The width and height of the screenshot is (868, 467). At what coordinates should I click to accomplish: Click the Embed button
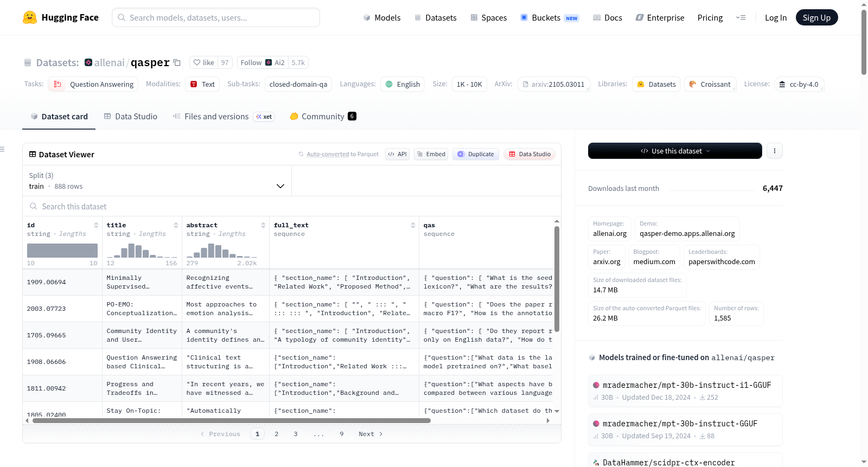(x=431, y=154)
